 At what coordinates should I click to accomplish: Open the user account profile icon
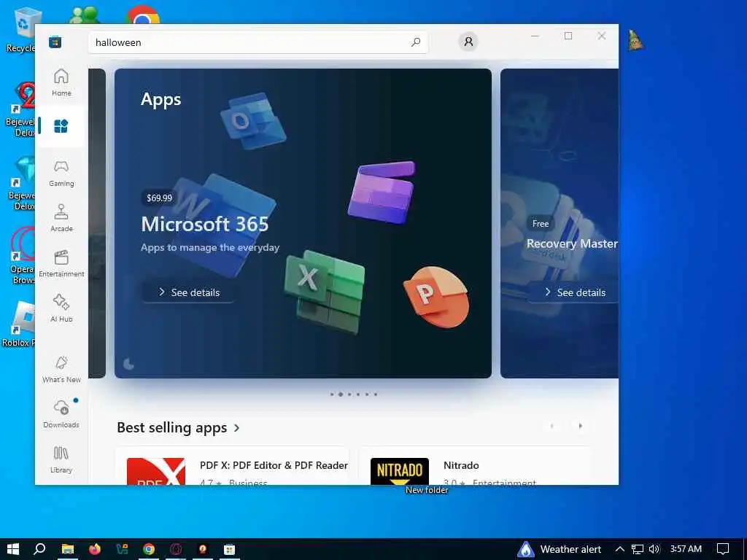click(x=468, y=42)
